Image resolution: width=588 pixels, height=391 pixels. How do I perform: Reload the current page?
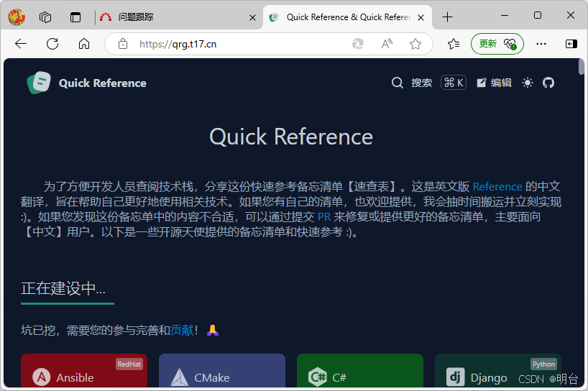[52, 44]
